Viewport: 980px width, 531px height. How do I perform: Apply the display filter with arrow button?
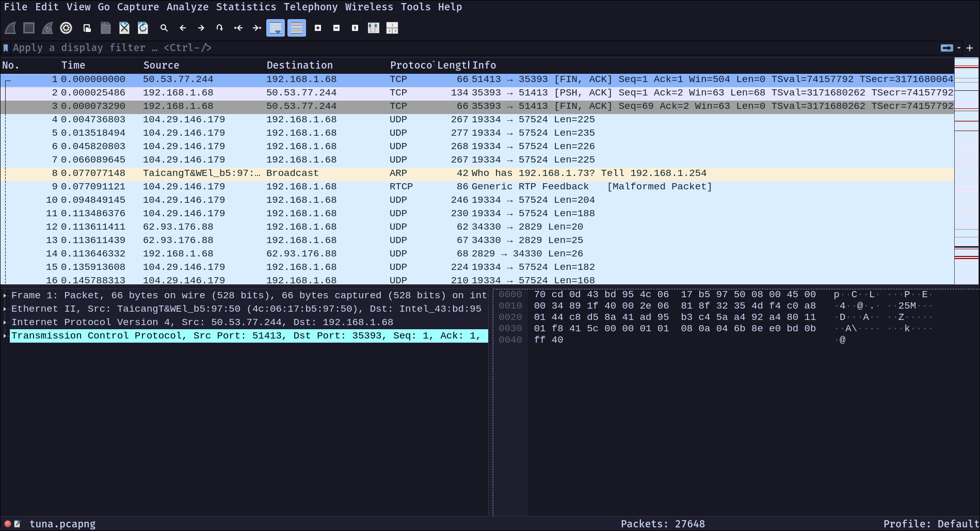pos(947,47)
